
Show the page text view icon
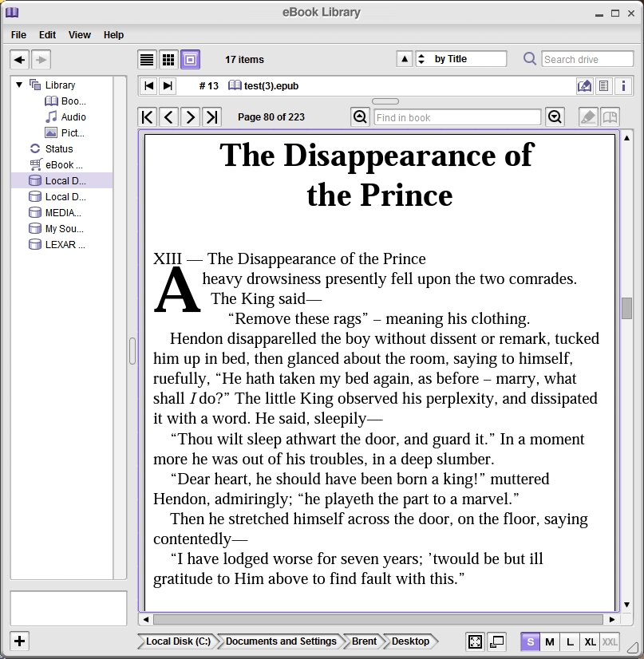point(603,86)
